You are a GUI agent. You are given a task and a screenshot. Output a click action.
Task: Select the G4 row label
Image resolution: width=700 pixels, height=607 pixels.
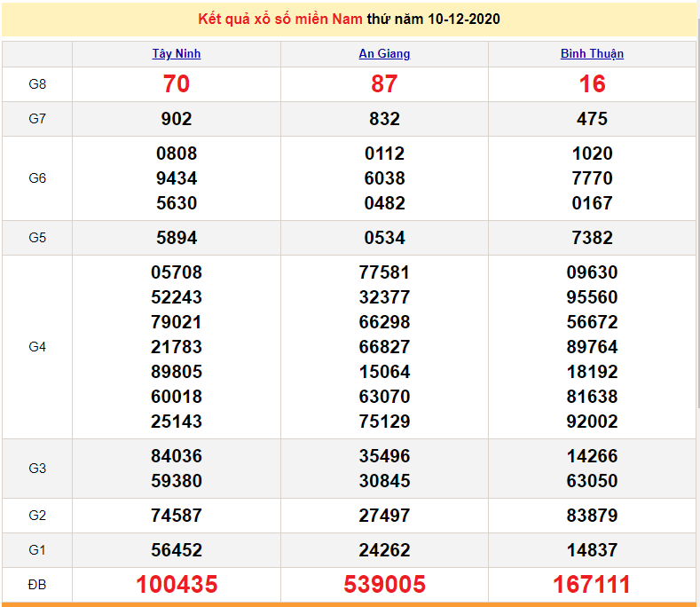tap(37, 347)
